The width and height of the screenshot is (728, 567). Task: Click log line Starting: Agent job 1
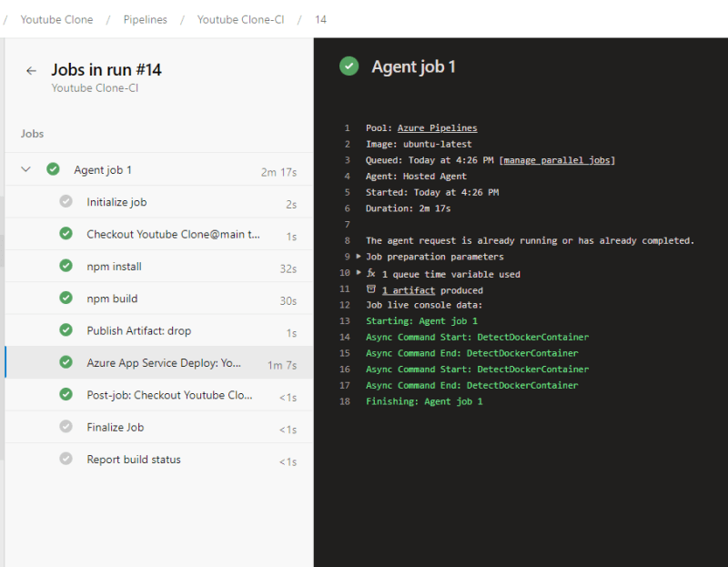(421, 321)
